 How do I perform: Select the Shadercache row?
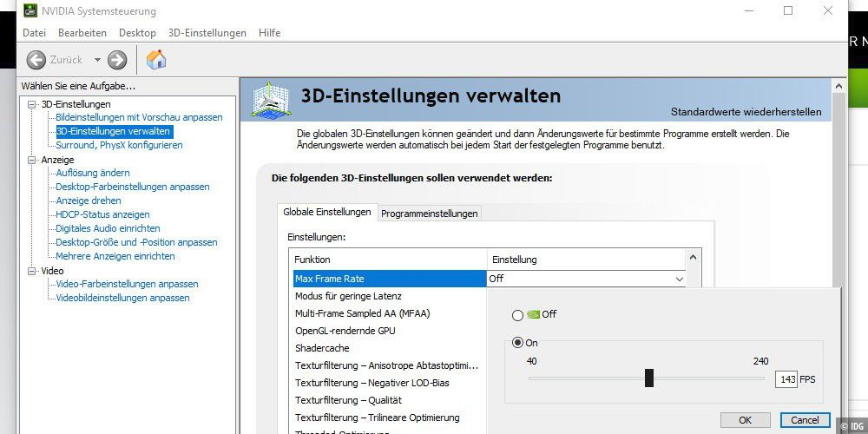pos(389,348)
